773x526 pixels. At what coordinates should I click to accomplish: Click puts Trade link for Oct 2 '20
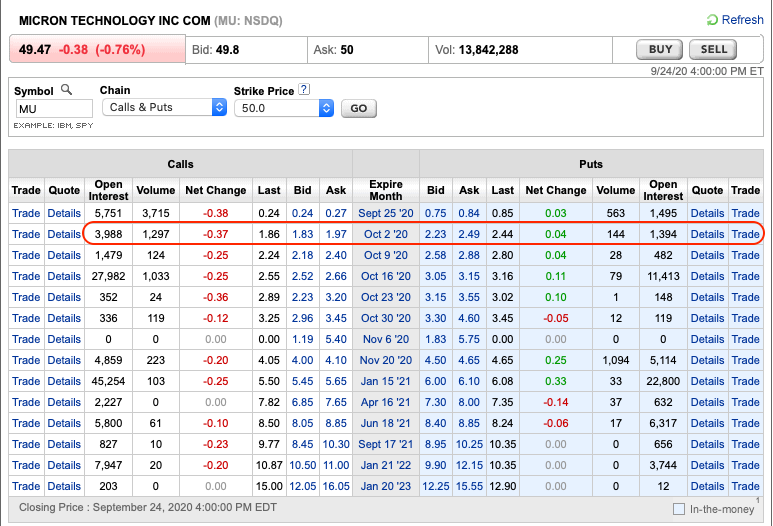[745, 234]
